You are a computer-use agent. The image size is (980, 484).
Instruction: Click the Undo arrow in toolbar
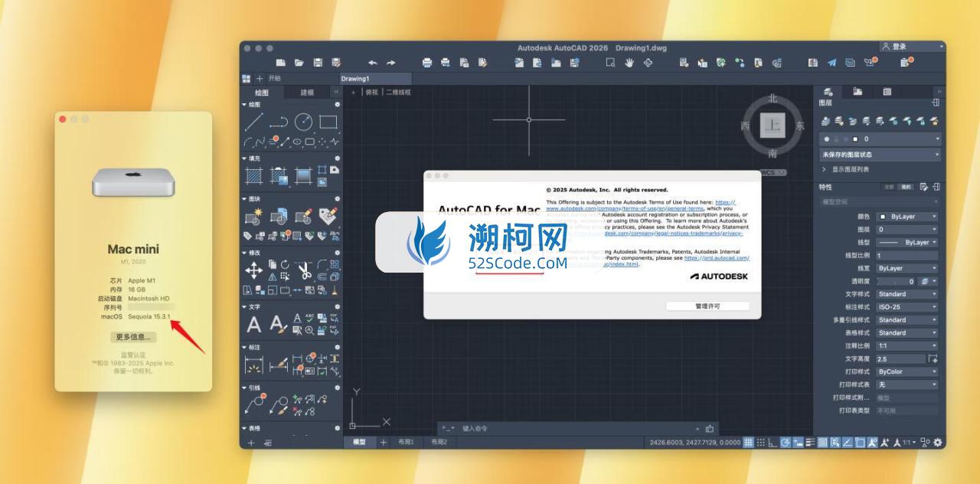[373, 62]
